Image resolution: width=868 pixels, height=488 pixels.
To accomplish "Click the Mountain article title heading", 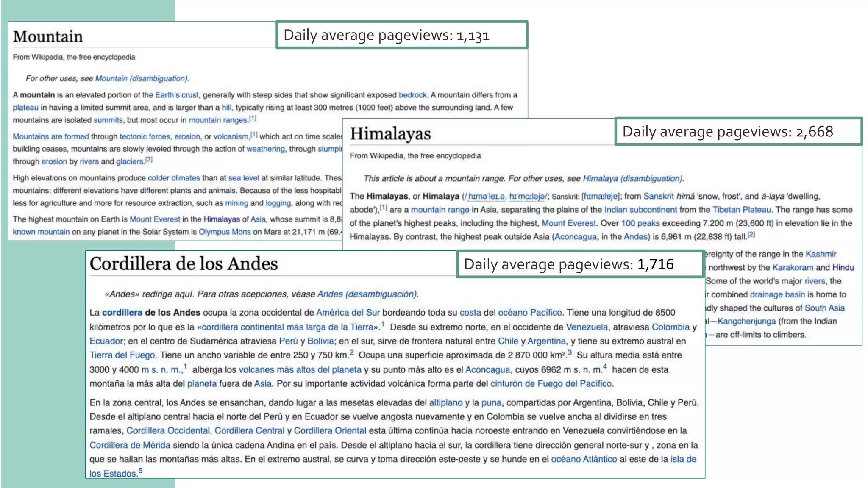I will (48, 36).
